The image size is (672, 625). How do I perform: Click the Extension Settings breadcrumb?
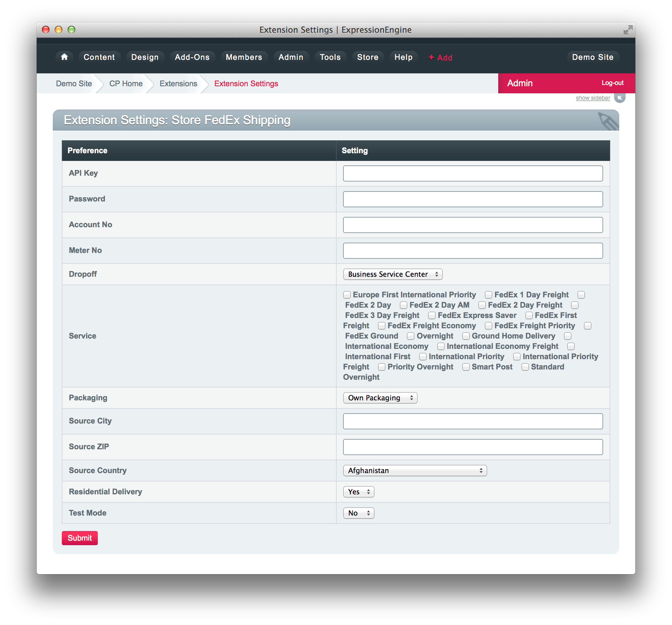coord(246,83)
